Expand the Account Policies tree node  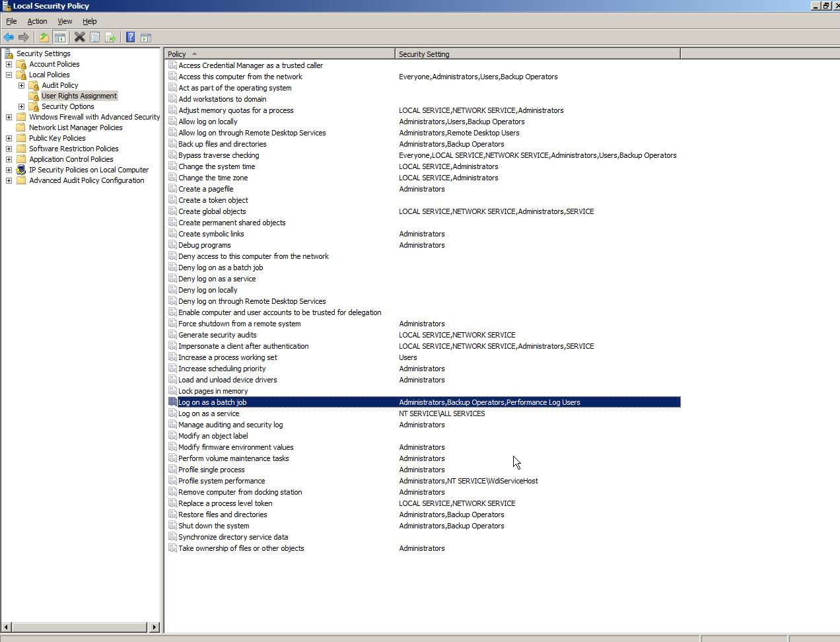(x=9, y=64)
